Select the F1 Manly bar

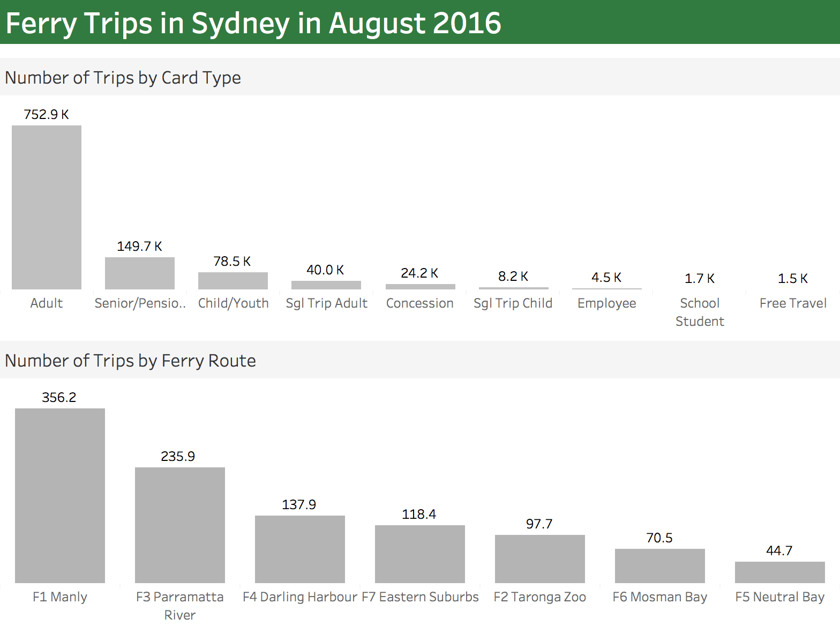(60, 496)
